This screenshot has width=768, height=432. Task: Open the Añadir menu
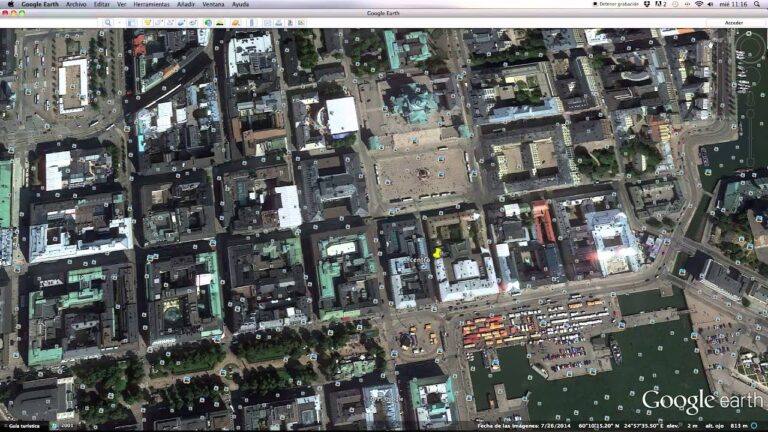[x=186, y=4]
